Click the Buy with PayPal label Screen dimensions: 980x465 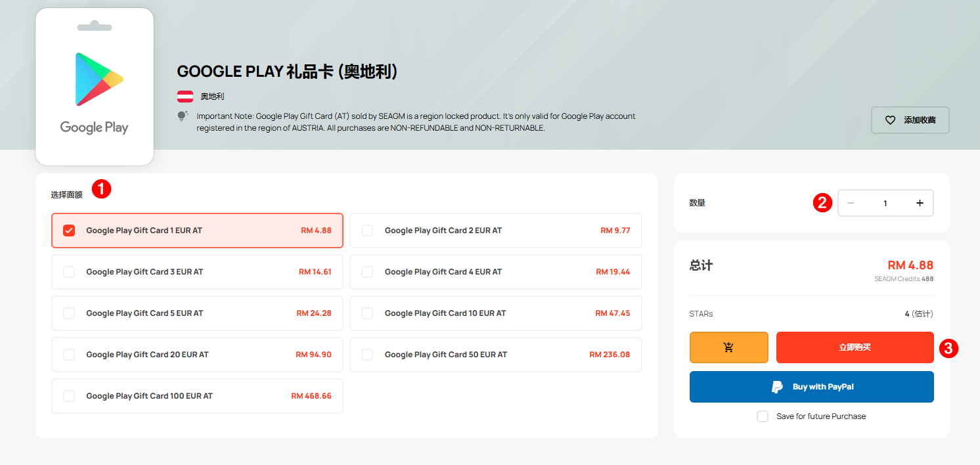[824, 387]
